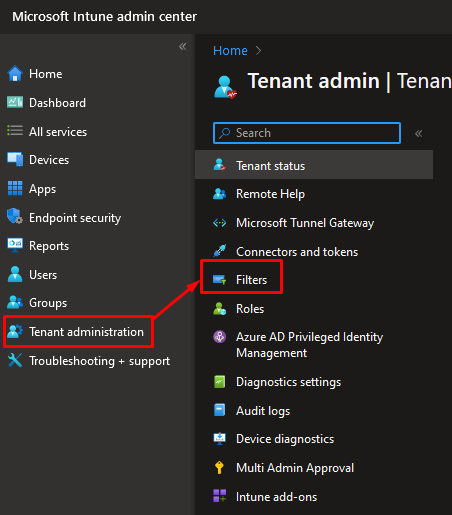Viewport: 452px width, 515px height.
Task: Click the Tenant status icon
Action: point(220,165)
